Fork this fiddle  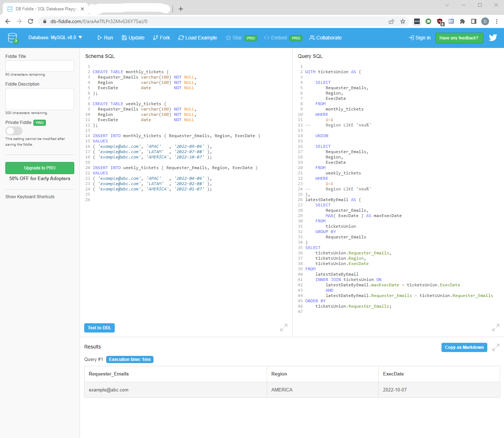pos(162,38)
